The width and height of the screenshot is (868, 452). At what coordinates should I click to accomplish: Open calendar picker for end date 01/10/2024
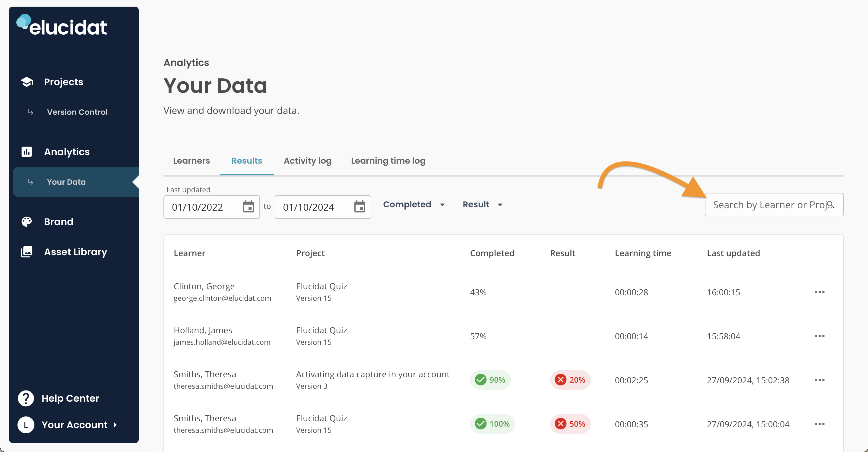(x=360, y=207)
